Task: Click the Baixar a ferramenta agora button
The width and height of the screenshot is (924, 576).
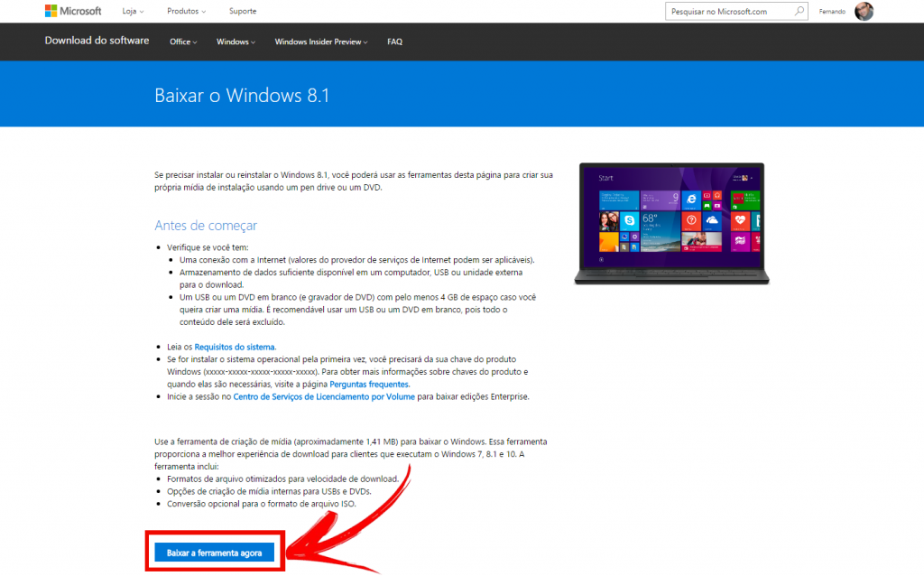Action: coord(215,553)
